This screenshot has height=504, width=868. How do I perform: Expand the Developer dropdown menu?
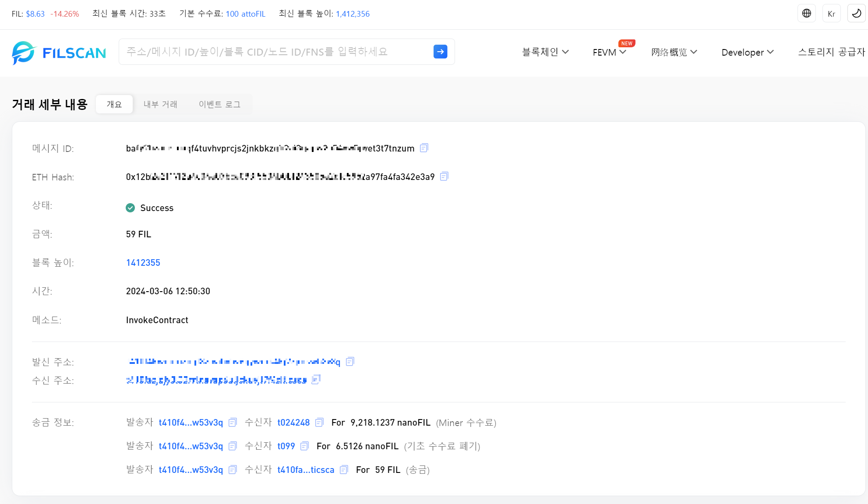click(747, 52)
